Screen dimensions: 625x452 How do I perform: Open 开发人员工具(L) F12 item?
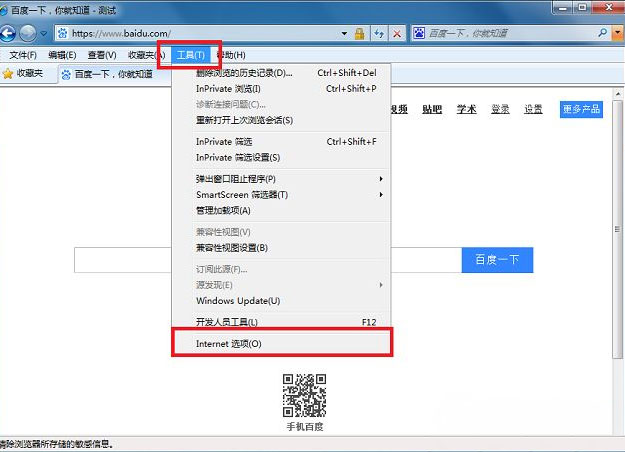281,322
